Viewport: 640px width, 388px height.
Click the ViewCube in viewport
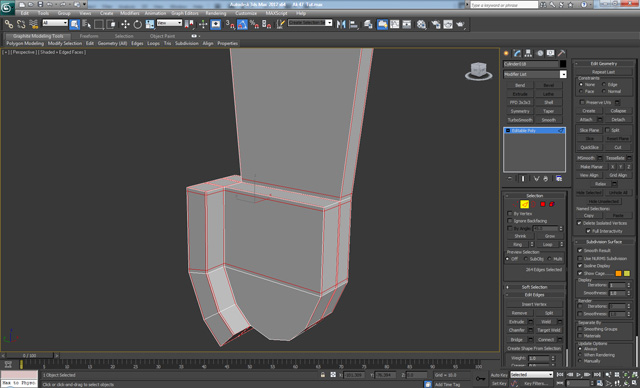(x=479, y=71)
